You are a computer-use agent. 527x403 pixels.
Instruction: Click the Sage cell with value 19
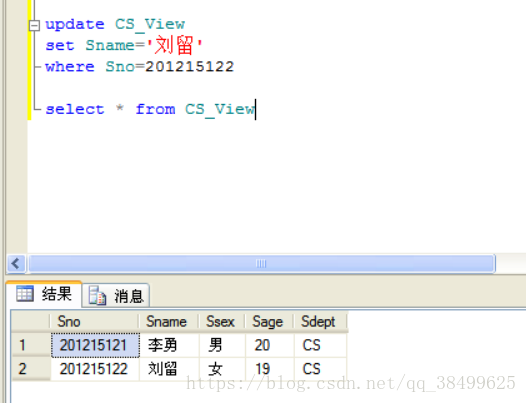[270, 369]
